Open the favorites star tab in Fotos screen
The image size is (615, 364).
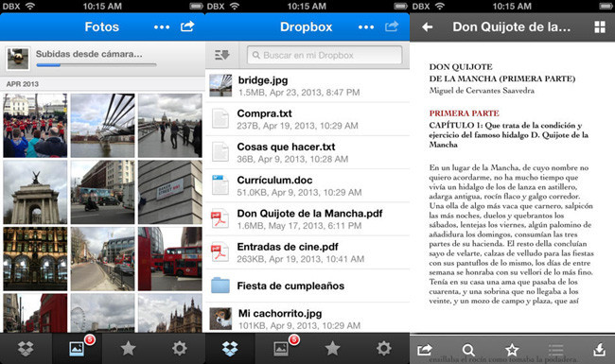[129, 348]
